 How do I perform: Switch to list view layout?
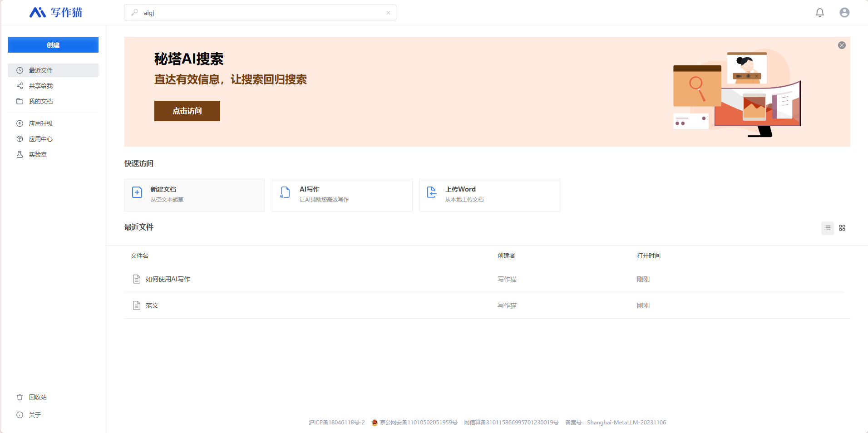[x=827, y=228]
